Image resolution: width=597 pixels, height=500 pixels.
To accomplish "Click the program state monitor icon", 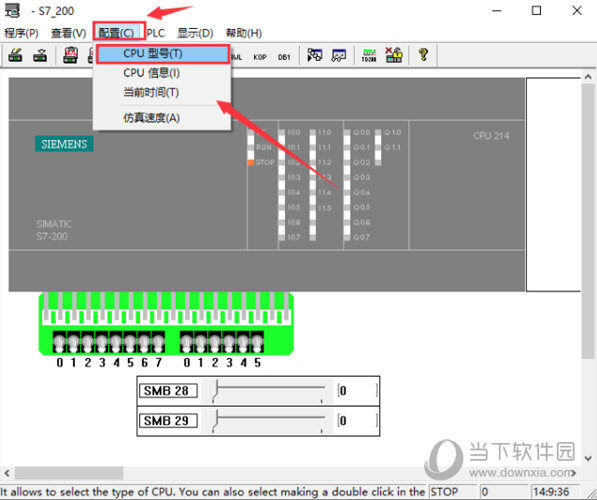I will tap(314, 56).
